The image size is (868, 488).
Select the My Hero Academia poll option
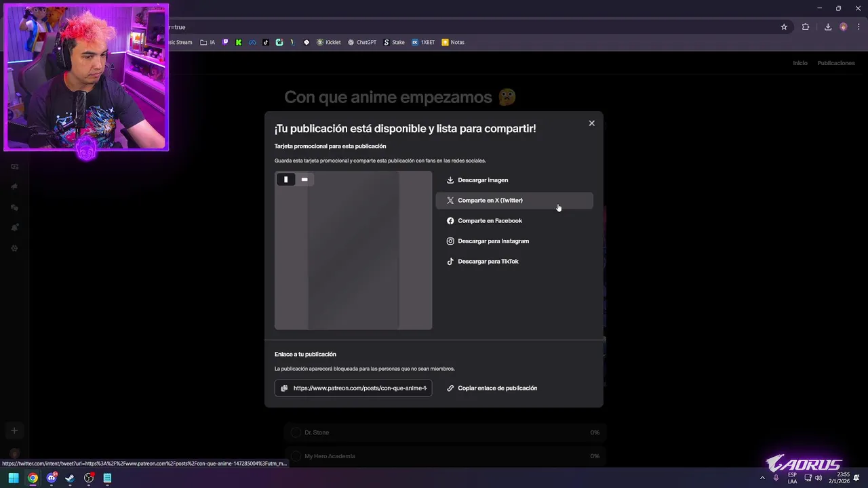point(445,456)
